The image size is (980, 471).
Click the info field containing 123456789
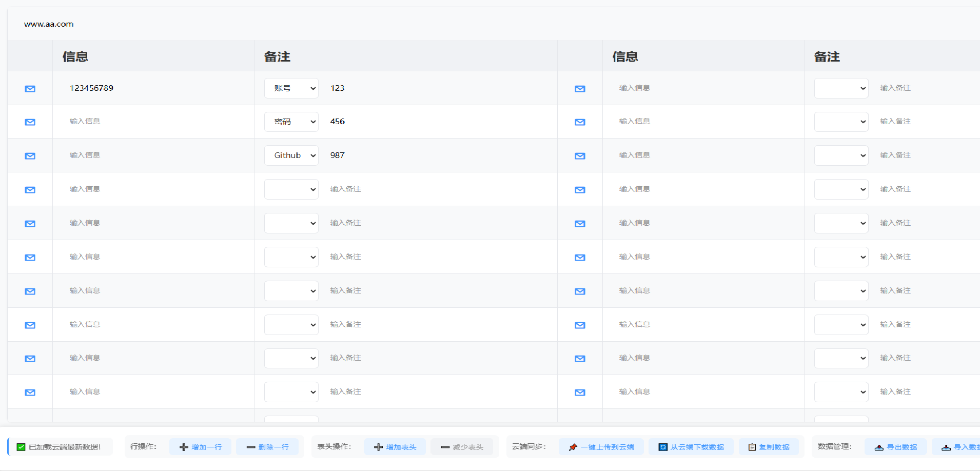pyautogui.click(x=154, y=88)
